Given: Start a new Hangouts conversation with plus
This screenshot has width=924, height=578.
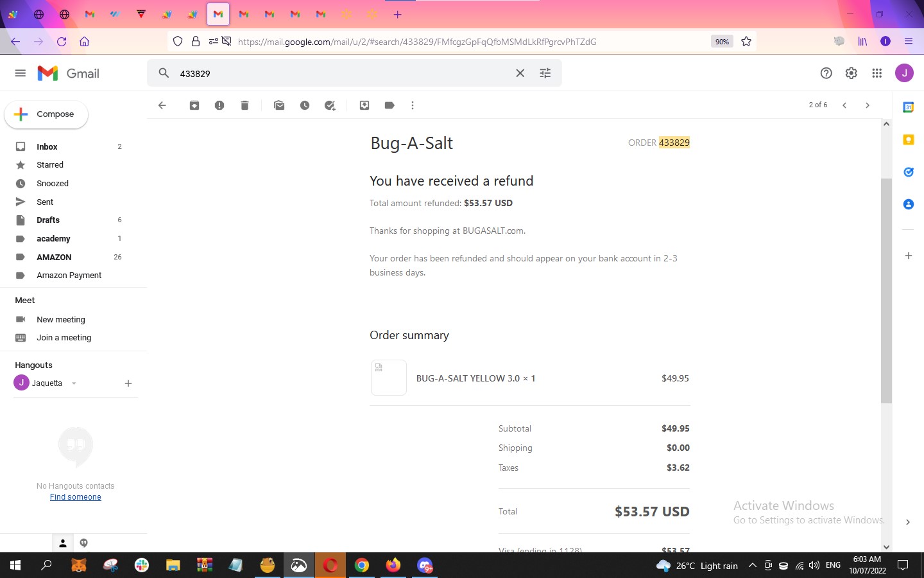Looking at the screenshot, I should [128, 383].
